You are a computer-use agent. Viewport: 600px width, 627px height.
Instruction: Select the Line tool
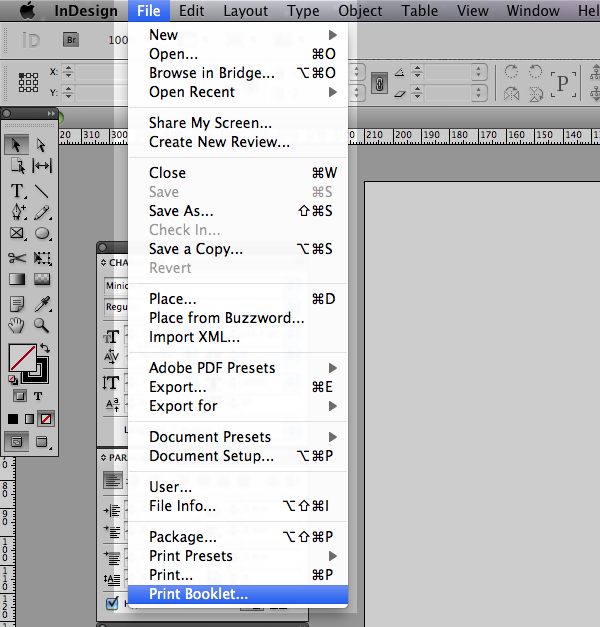click(42, 191)
